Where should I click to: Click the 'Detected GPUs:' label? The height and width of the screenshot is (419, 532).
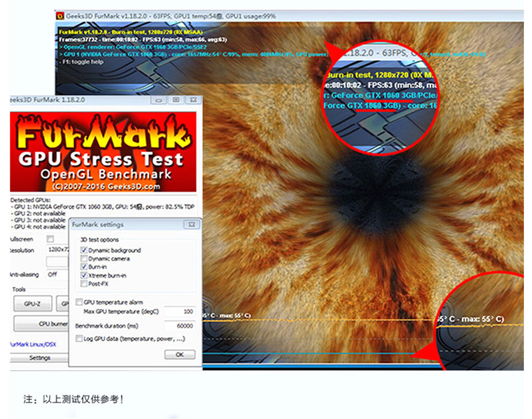coord(31,200)
